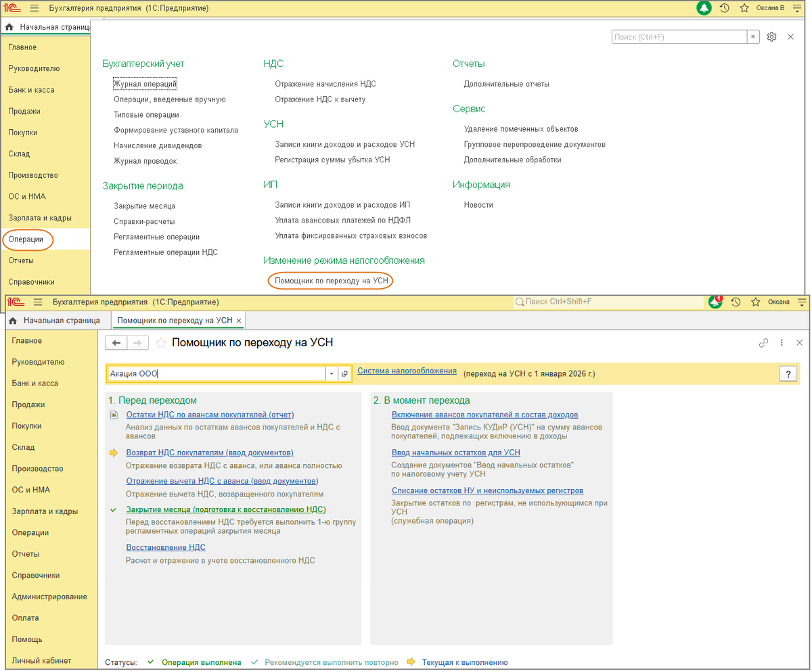Click the 1C logo in the lower window
This screenshot has width=812, height=671.
click(x=15, y=302)
